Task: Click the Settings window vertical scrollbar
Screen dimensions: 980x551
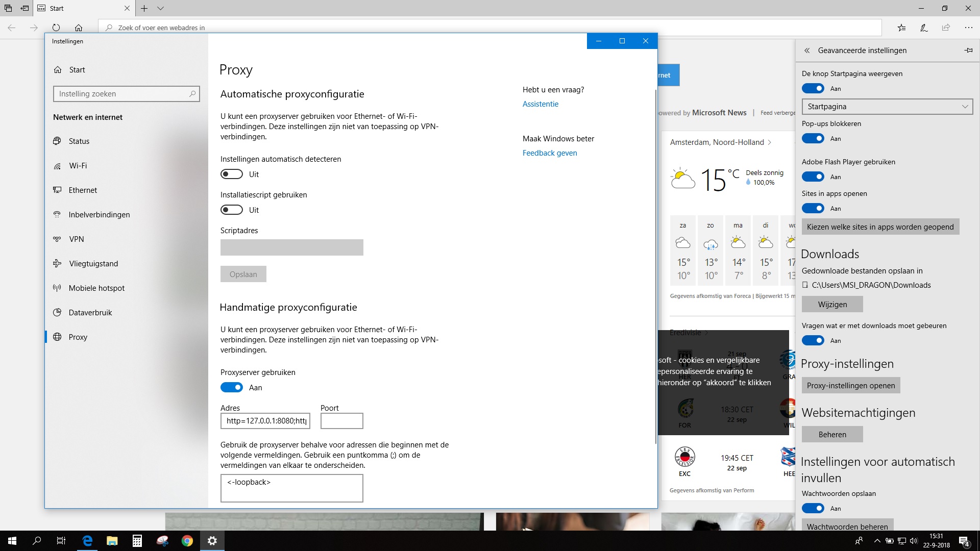Action: coord(655,266)
